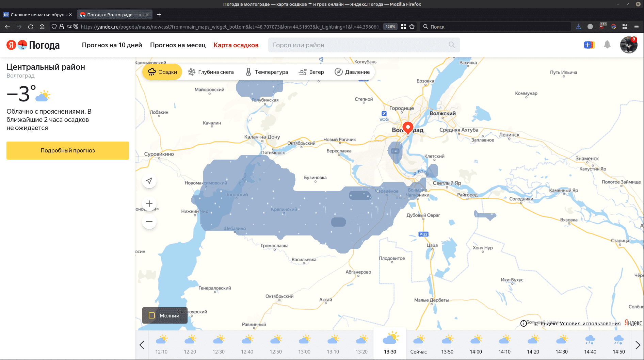Open Условия использования link
Image resolution: width=644 pixels, height=360 pixels.
(x=590, y=323)
